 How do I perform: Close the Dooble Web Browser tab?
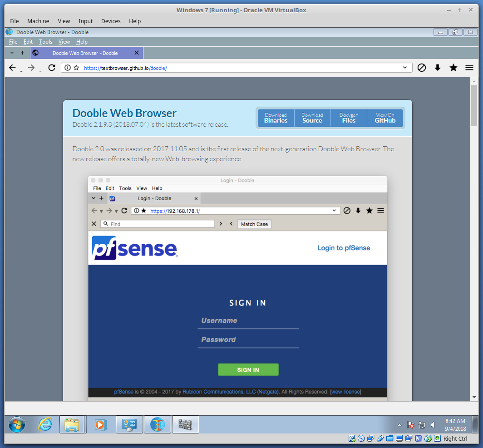pyautogui.click(x=137, y=53)
